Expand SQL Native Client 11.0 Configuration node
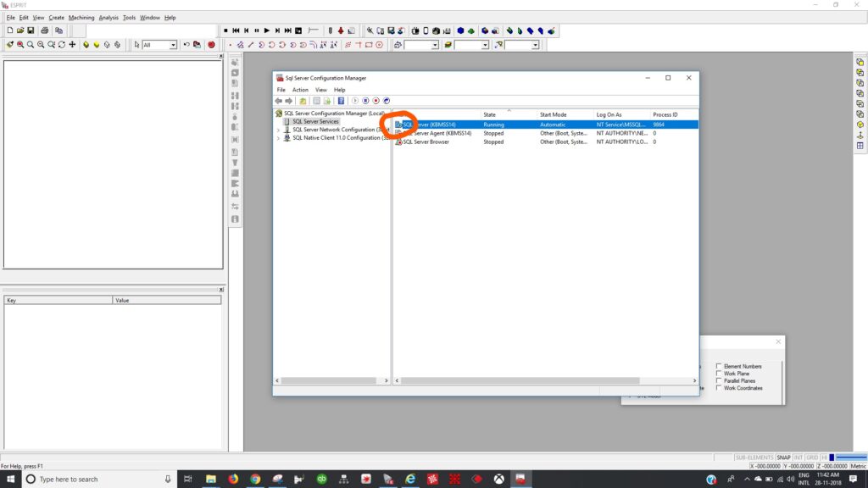This screenshot has width=868, height=488. 278,138
